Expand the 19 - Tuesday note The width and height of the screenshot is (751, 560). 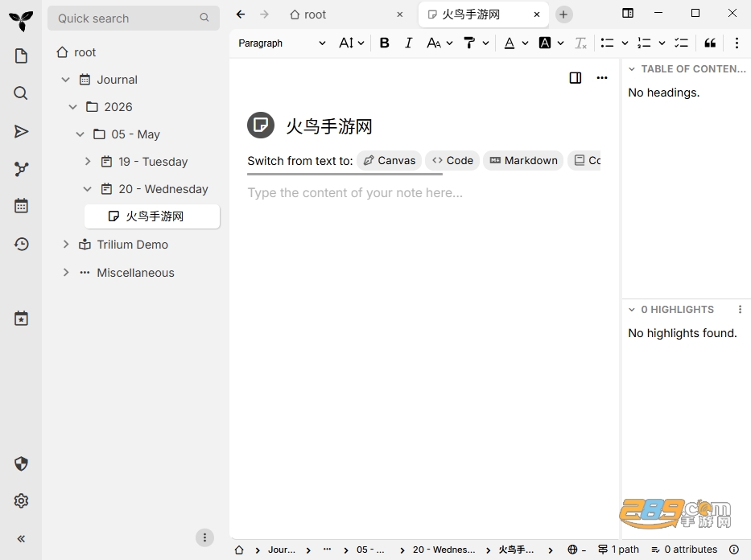[x=87, y=161]
